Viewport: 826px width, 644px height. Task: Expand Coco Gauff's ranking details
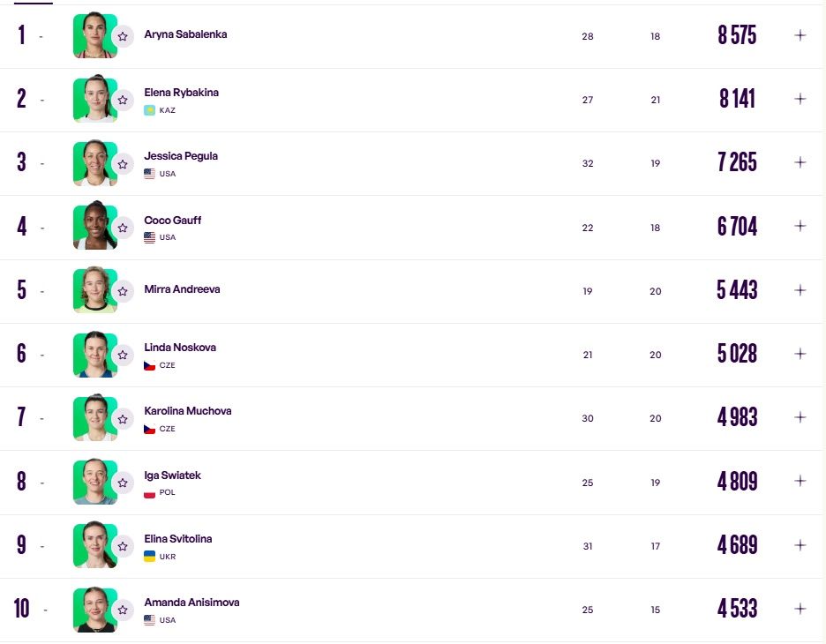[x=800, y=227]
